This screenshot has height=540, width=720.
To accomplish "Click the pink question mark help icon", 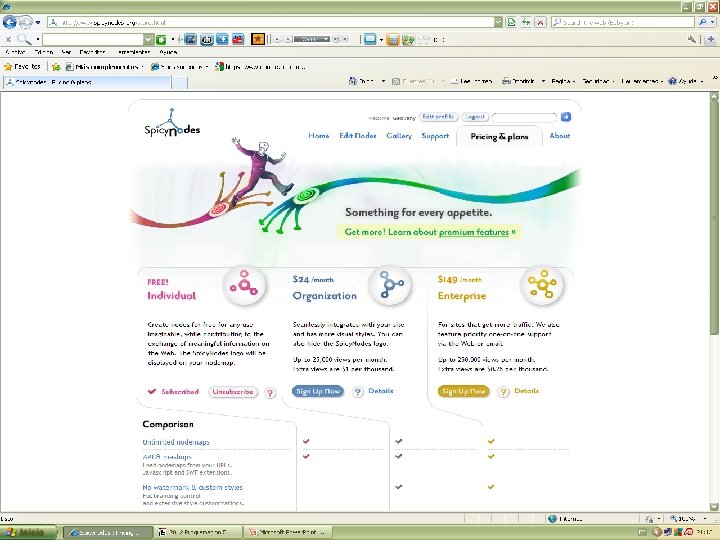I will (270, 393).
